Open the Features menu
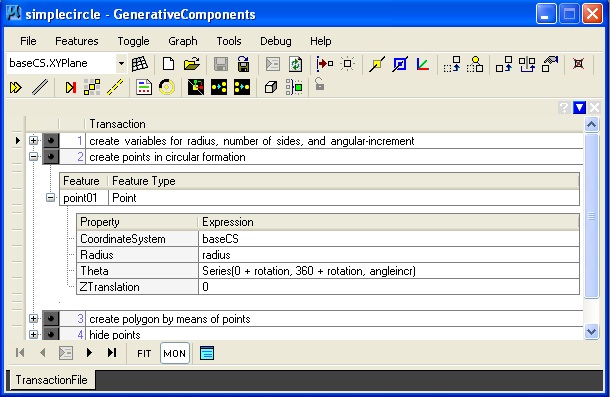 click(x=77, y=41)
